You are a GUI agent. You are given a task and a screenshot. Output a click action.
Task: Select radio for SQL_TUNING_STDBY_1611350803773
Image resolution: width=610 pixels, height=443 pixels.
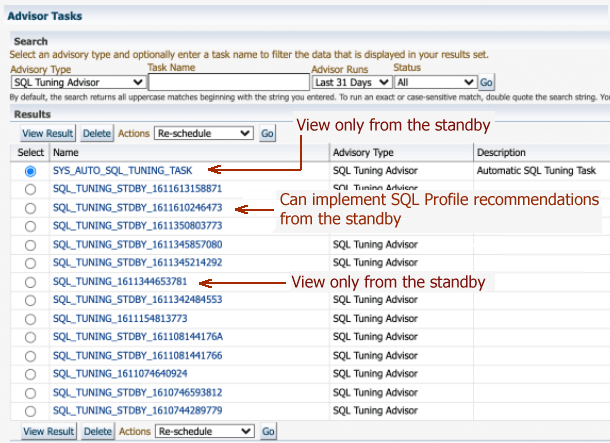pos(30,226)
